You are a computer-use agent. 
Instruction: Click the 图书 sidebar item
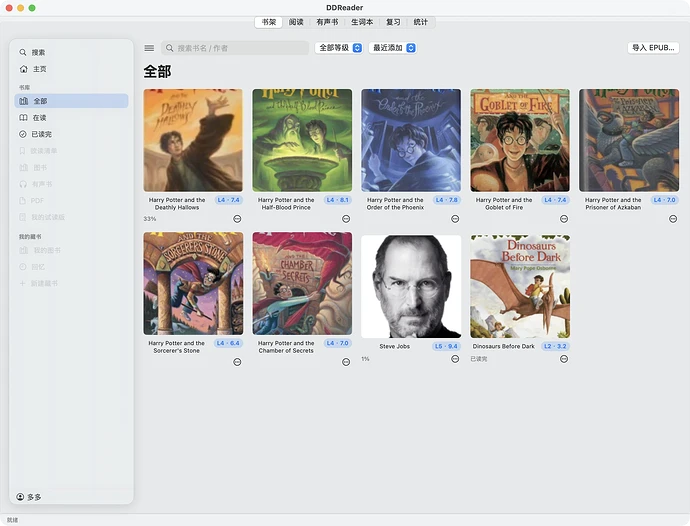coord(71,168)
